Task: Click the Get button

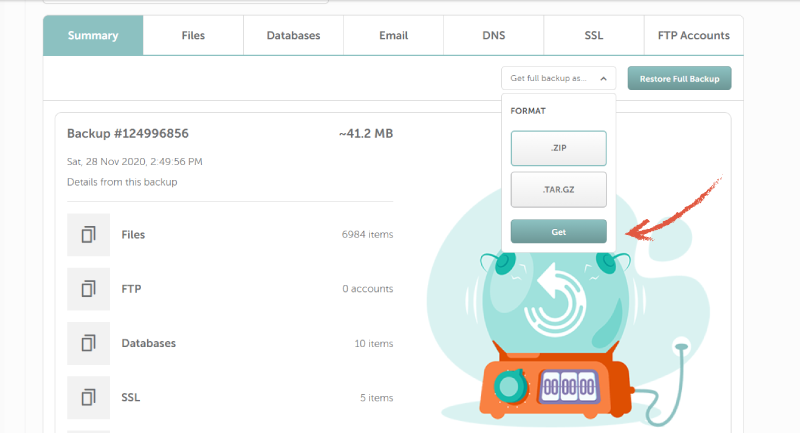Action: [559, 232]
